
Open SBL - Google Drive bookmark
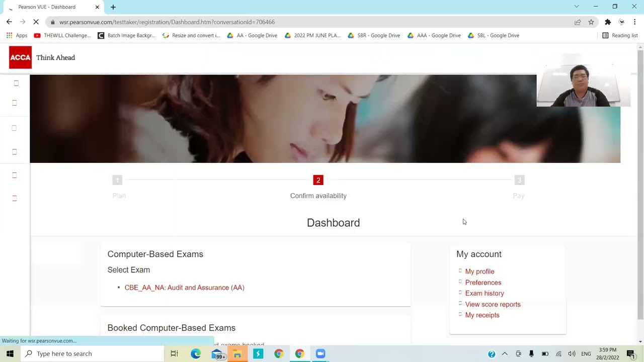click(x=493, y=36)
